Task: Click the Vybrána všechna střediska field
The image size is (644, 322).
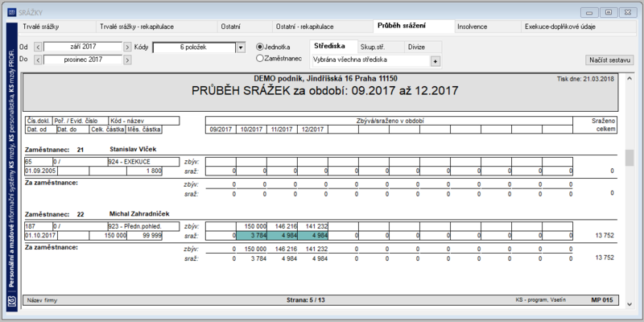Action: [x=370, y=60]
